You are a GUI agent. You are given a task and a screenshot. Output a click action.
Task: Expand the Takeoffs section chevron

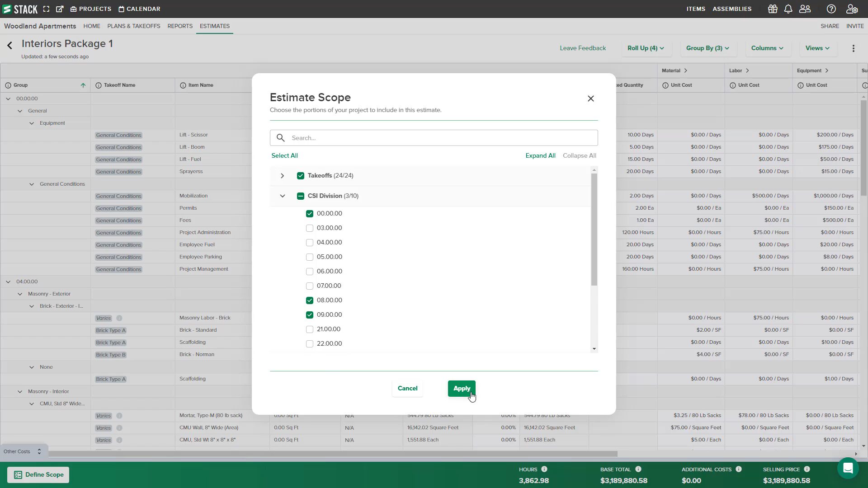pyautogui.click(x=283, y=176)
